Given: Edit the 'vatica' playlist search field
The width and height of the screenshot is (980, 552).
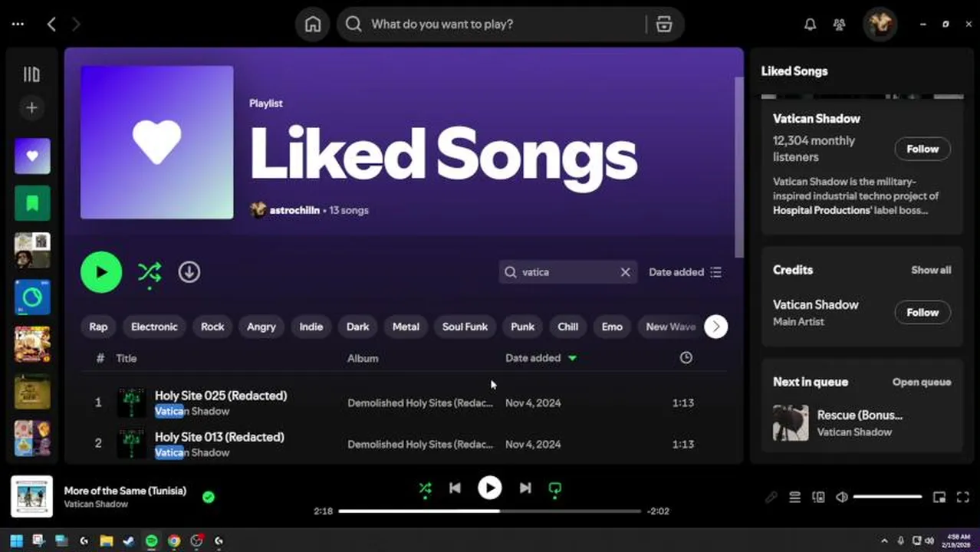Looking at the screenshot, I should pos(568,272).
